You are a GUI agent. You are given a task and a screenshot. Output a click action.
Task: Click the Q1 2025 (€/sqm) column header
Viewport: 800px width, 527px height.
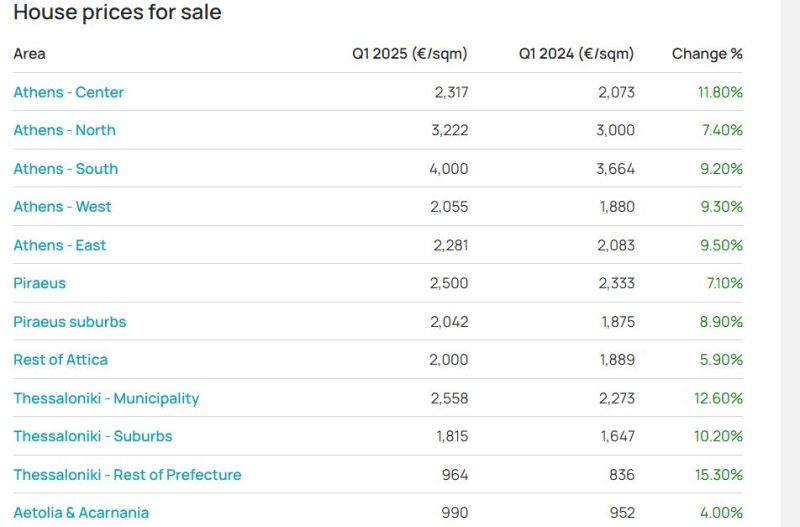tap(409, 54)
